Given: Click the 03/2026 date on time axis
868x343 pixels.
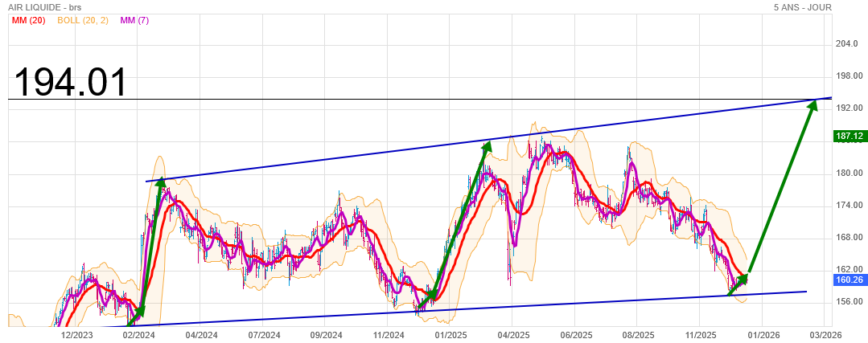Looking at the screenshot, I should 826,334.
